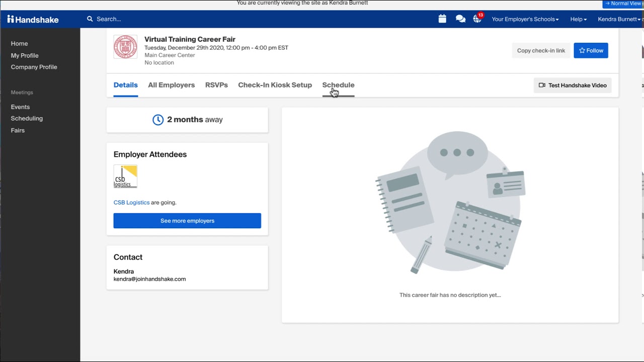Open the RSVPs tab
This screenshot has width=644, height=362.
point(216,85)
